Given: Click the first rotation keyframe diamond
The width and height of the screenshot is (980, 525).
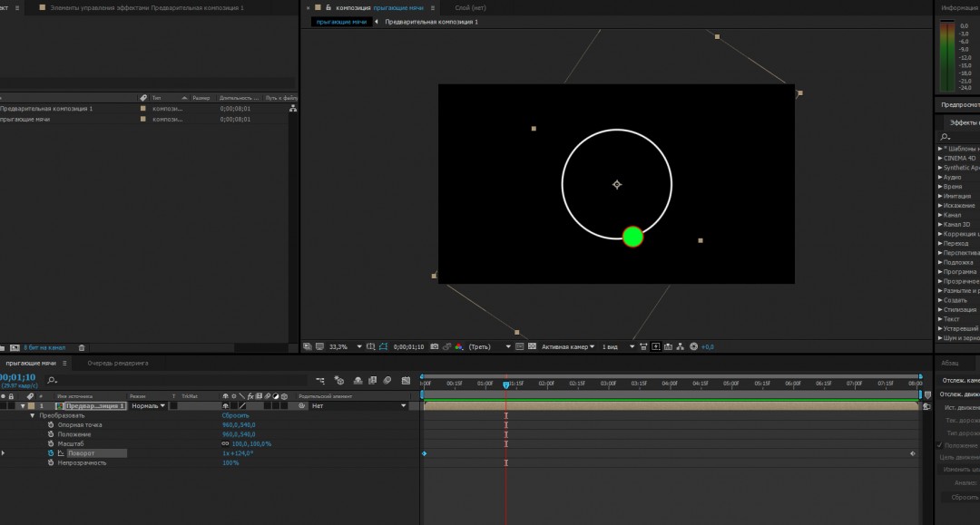Looking at the screenshot, I should click(425, 453).
